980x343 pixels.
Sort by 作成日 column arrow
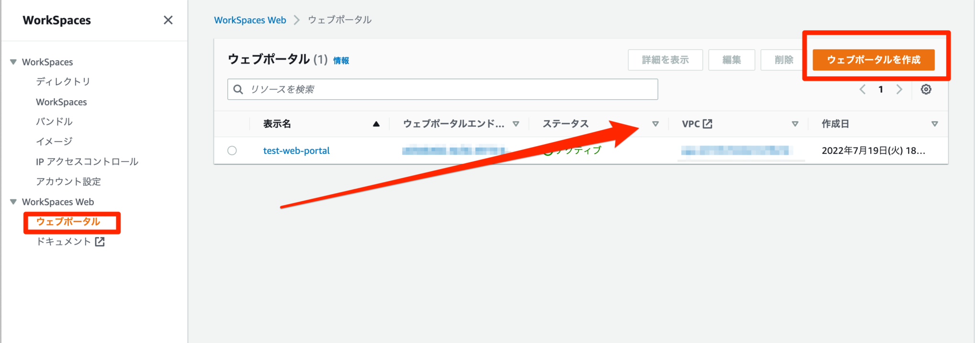click(934, 124)
